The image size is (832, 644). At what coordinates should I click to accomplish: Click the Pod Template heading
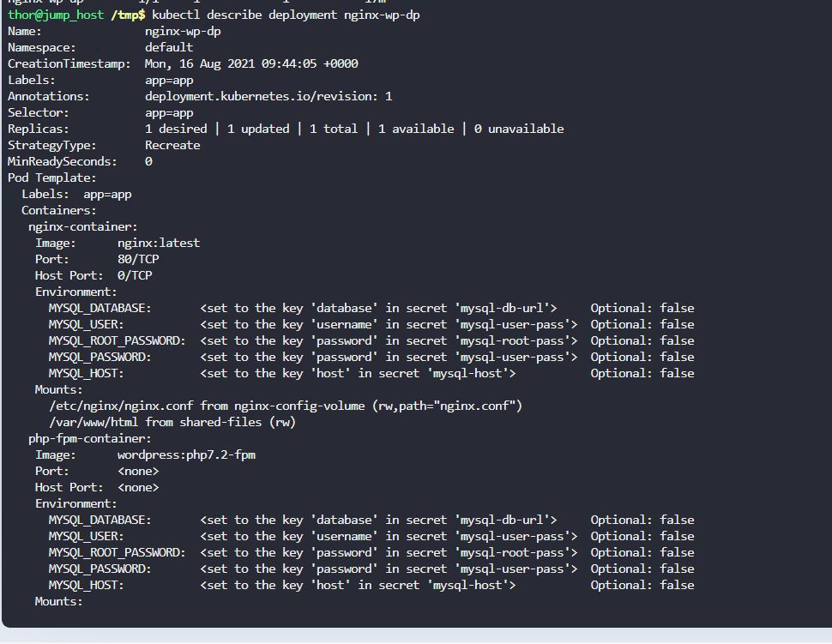click(x=51, y=178)
